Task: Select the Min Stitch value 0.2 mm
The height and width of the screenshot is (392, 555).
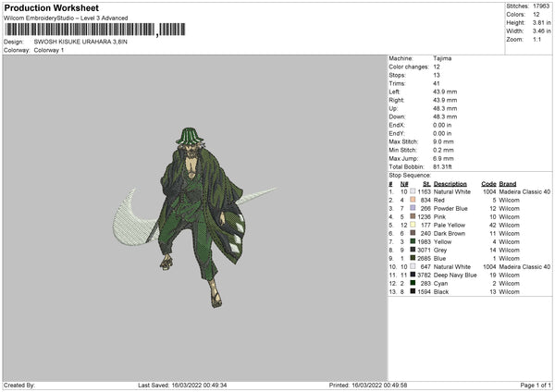Action: pos(443,150)
